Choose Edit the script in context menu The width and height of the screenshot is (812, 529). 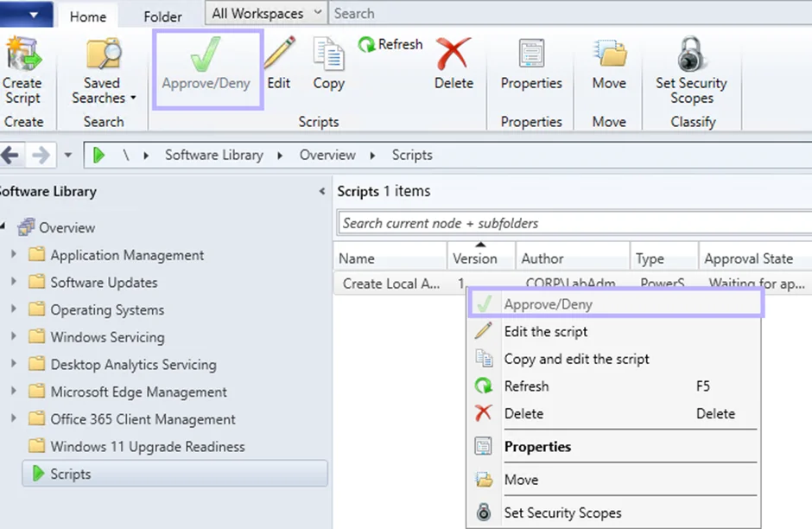point(614,332)
